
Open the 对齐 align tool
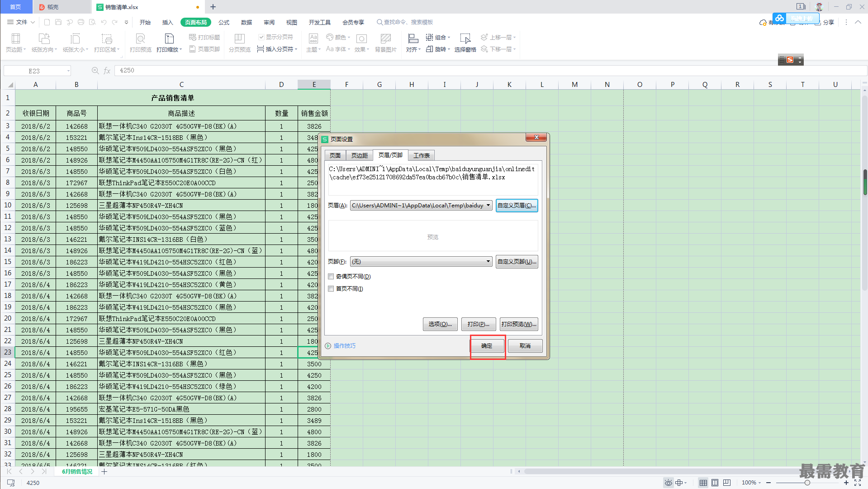(x=413, y=43)
